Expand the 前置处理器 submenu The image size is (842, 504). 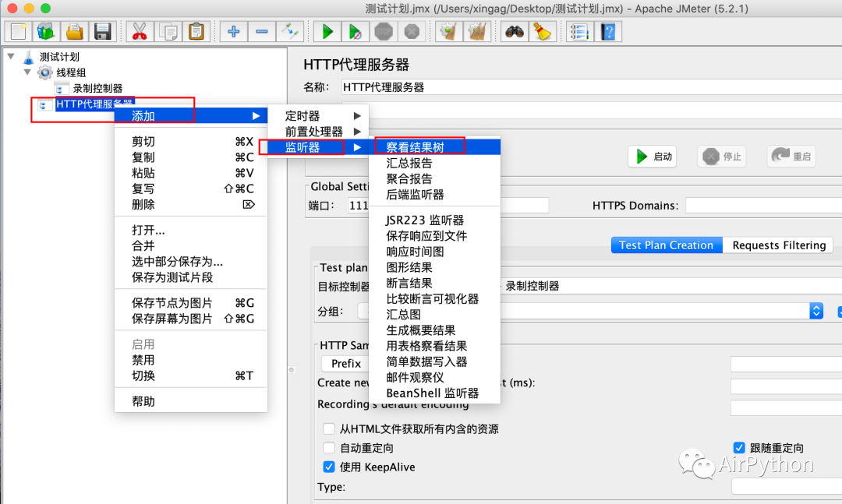click(318, 132)
